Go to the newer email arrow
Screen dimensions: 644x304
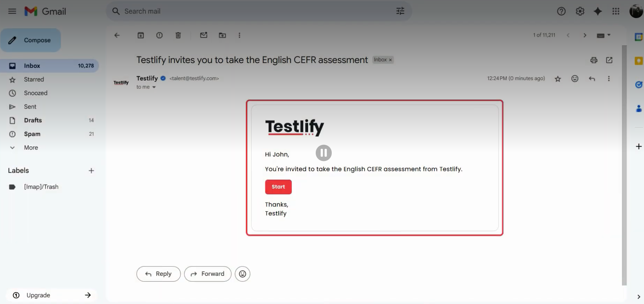coord(568,35)
